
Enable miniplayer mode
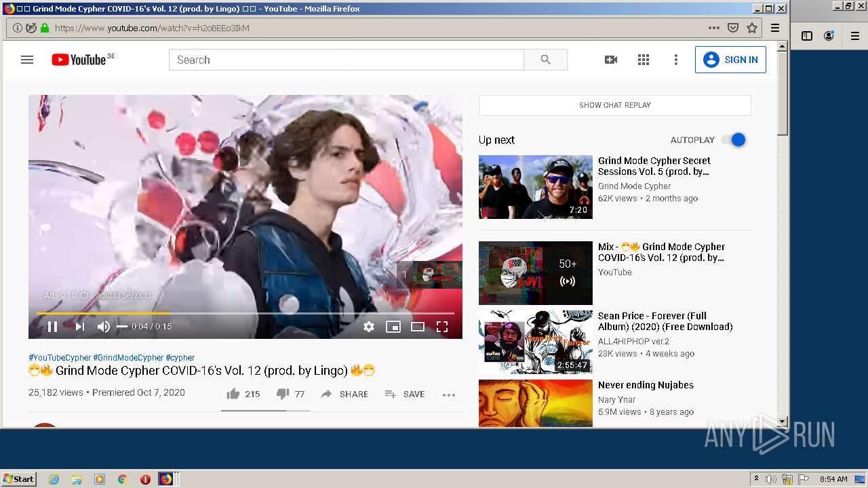tap(393, 327)
